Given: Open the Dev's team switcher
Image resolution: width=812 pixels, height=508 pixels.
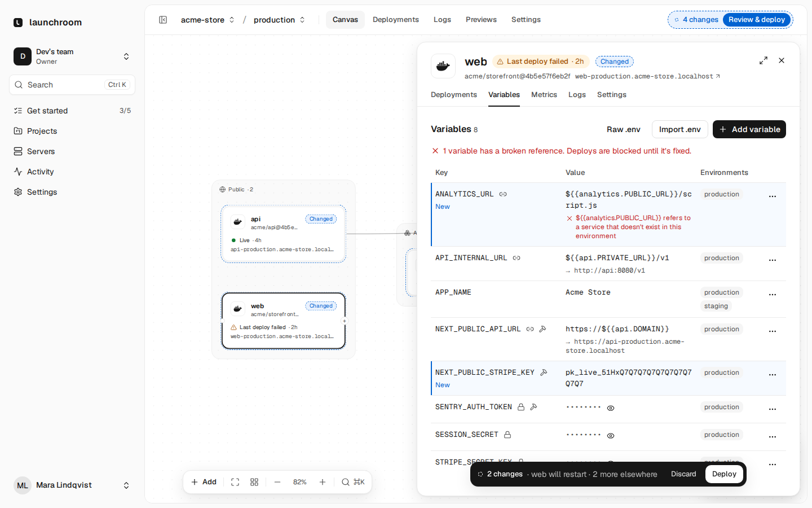Looking at the screenshot, I should (72, 56).
